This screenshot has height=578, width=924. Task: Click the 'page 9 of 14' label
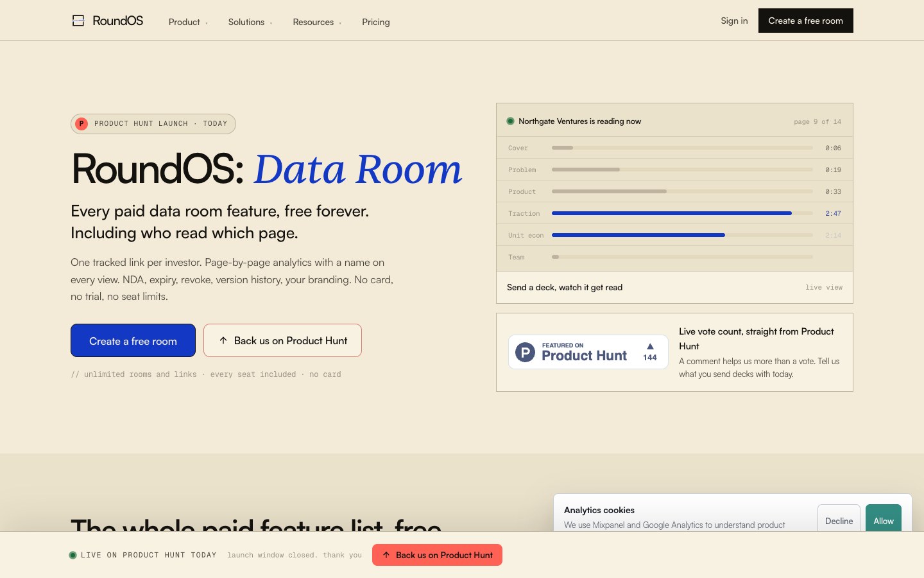817,121
